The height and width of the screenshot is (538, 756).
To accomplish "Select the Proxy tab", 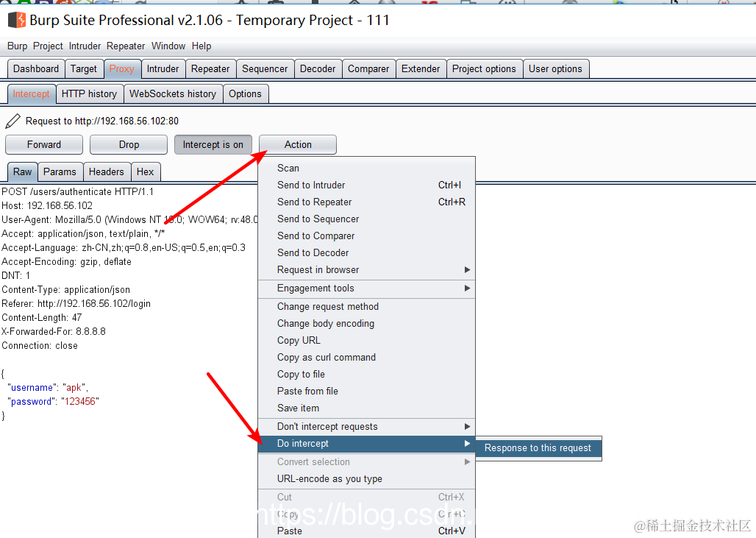I will (122, 69).
